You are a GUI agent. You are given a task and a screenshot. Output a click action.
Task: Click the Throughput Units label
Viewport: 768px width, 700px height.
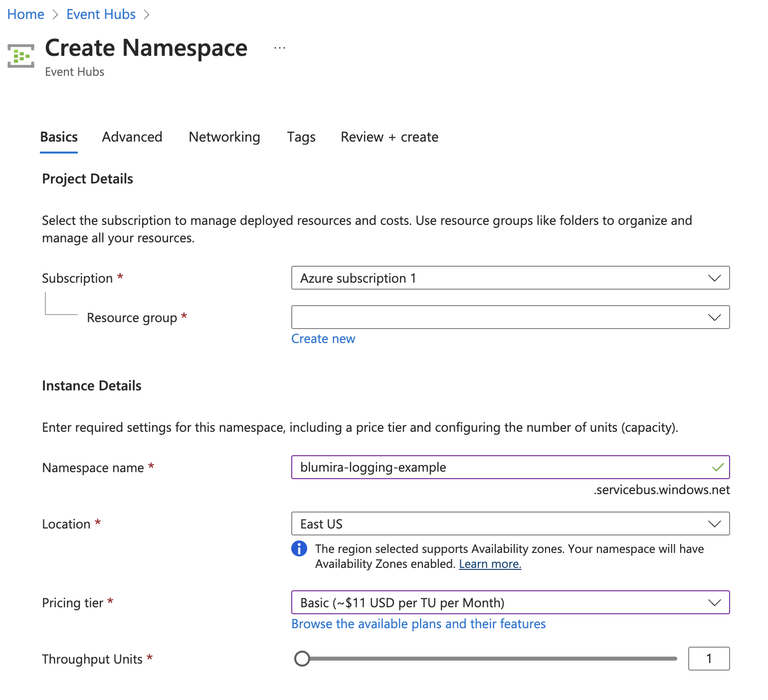(x=92, y=659)
